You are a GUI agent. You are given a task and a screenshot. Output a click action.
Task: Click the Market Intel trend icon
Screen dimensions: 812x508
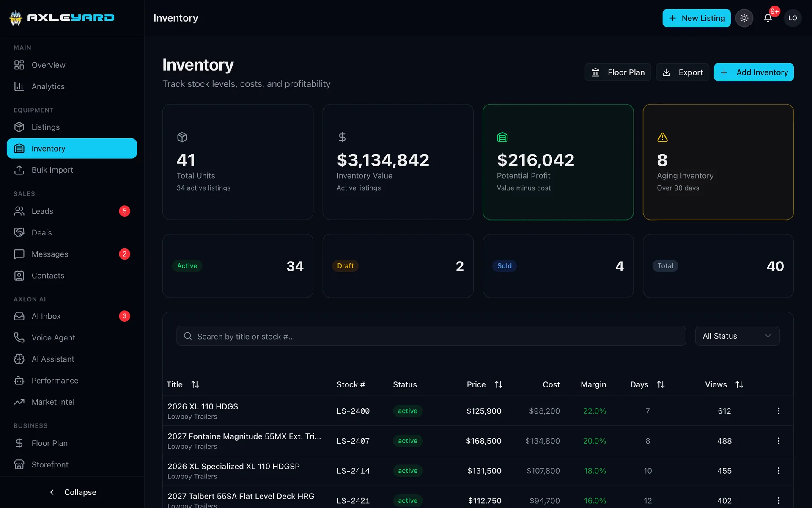click(x=19, y=402)
